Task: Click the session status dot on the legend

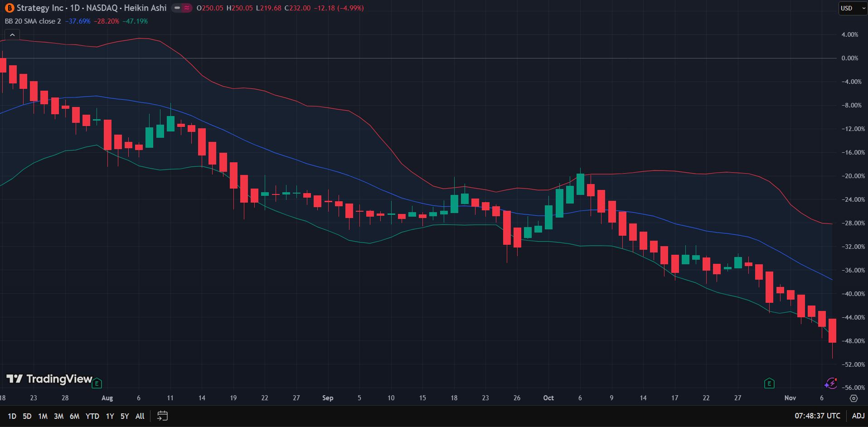Action: click(186, 8)
